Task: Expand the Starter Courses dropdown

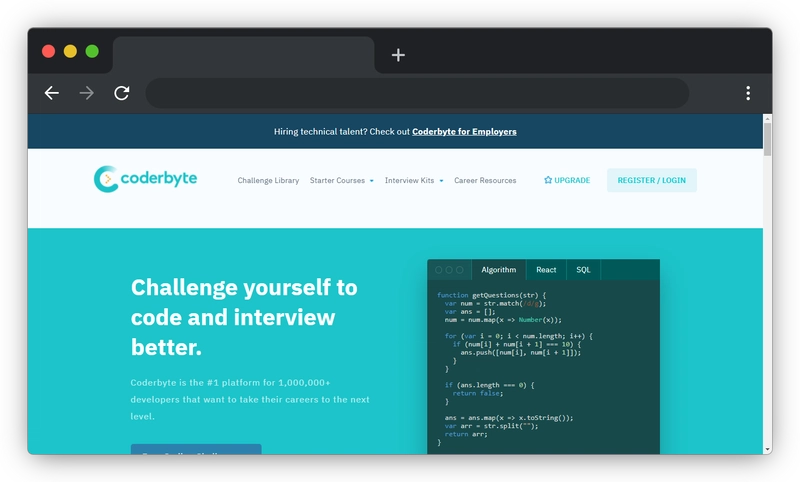Action: [x=341, y=181]
